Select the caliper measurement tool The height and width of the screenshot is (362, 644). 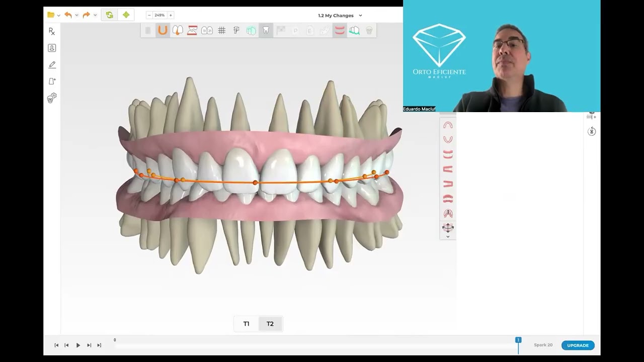[236, 31]
